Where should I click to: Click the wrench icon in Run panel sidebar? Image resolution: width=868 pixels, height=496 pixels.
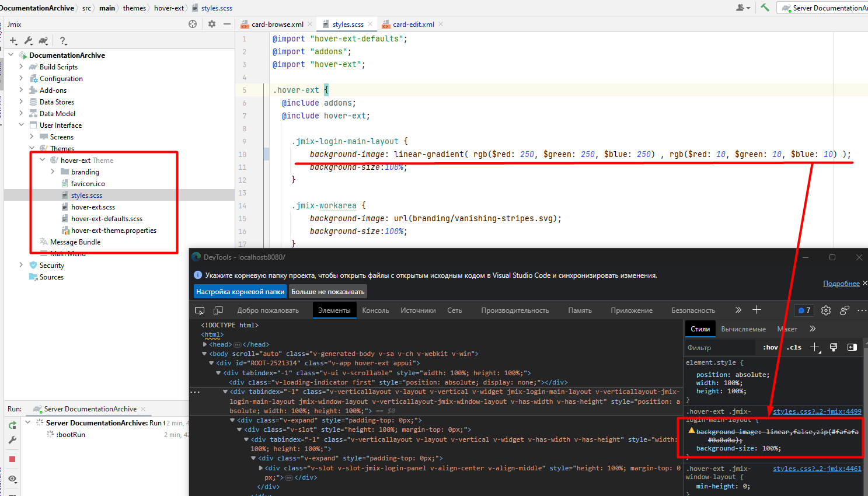[x=12, y=440]
